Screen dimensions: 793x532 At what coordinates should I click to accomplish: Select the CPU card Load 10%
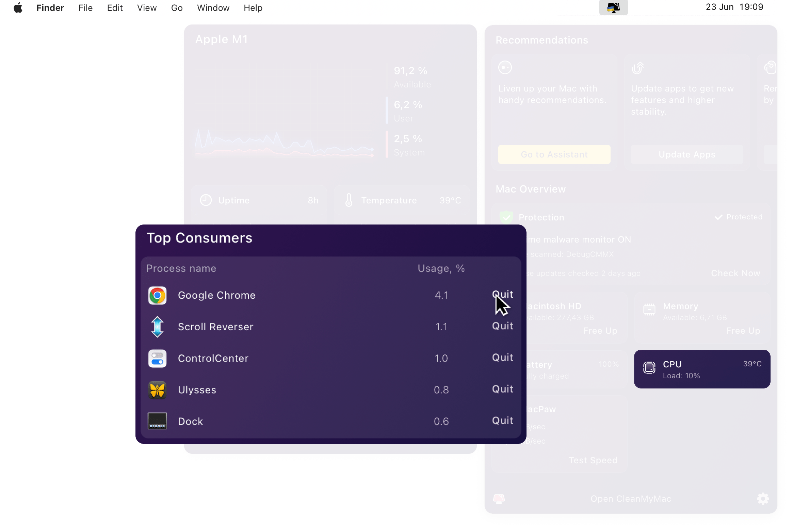click(x=702, y=369)
